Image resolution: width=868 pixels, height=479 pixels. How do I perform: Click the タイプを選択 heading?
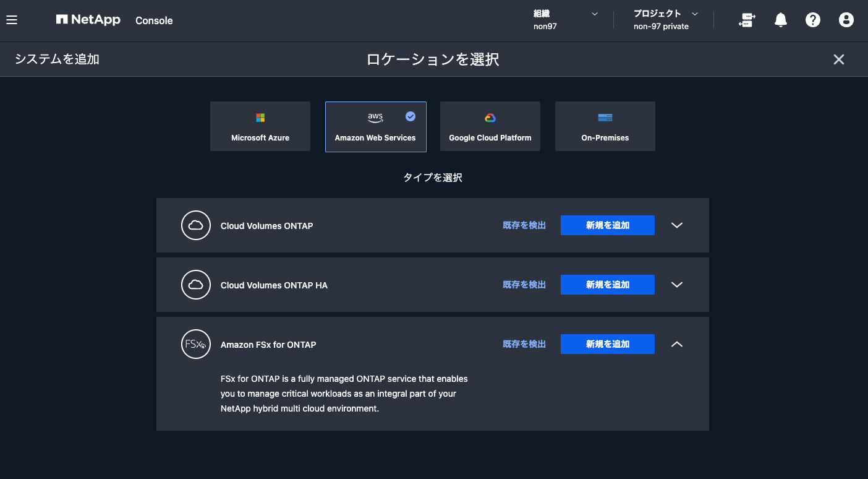pyautogui.click(x=433, y=178)
